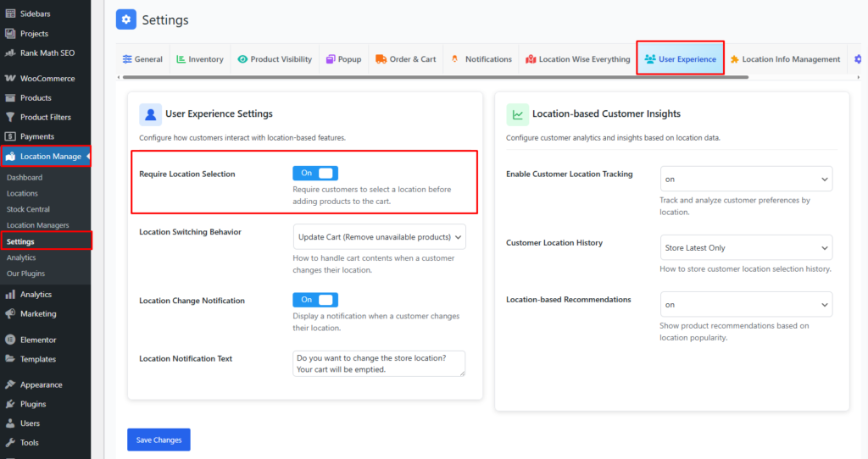Click the Location Notification Text field

[379, 363]
